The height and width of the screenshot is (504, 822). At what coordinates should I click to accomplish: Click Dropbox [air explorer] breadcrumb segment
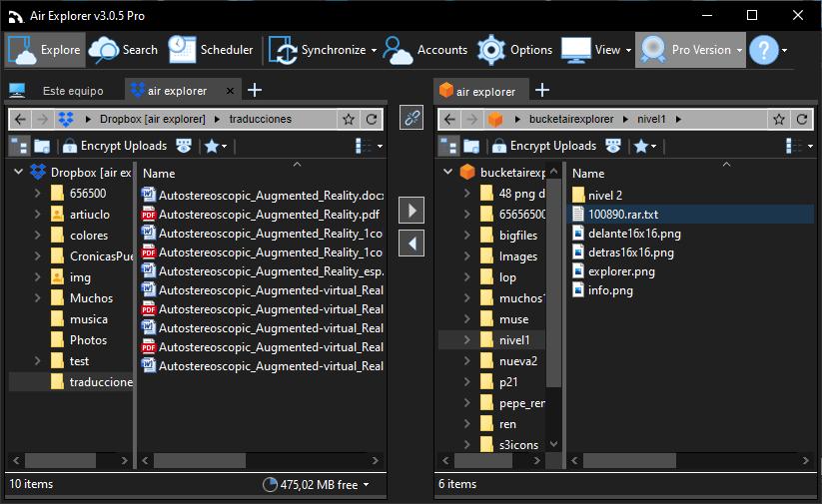[x=153, y=119]
